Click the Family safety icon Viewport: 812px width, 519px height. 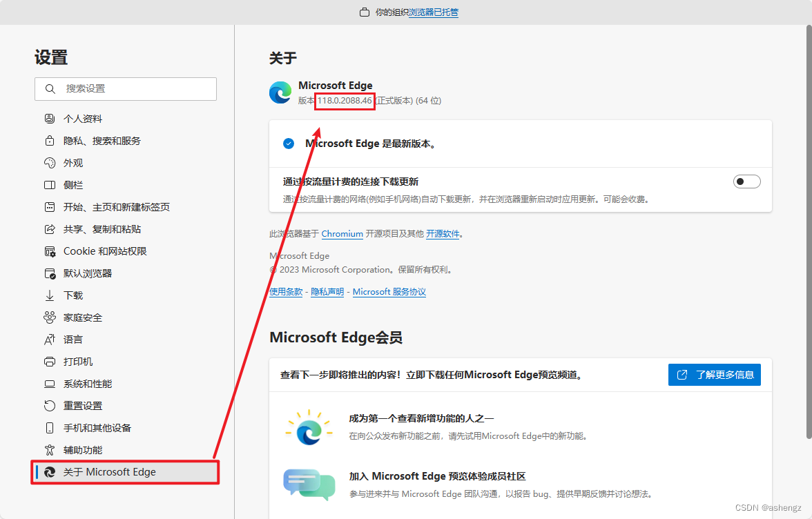click(50, 317)
